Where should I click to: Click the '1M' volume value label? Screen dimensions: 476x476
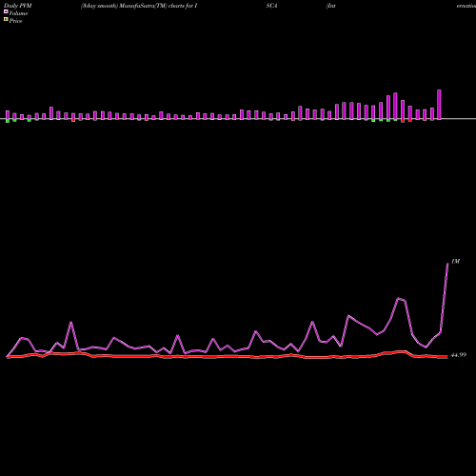tap(455, 262)
